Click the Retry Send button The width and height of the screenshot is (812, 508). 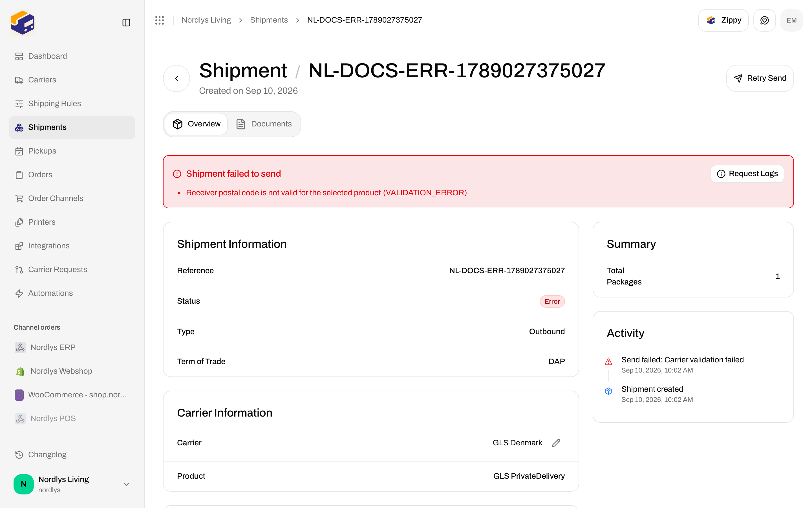coord(760,78)
